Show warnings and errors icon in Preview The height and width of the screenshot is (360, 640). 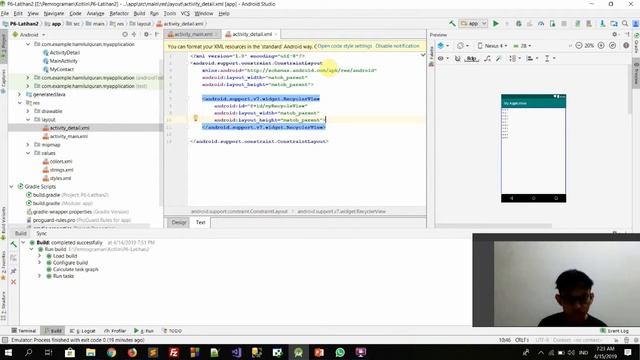626,46
